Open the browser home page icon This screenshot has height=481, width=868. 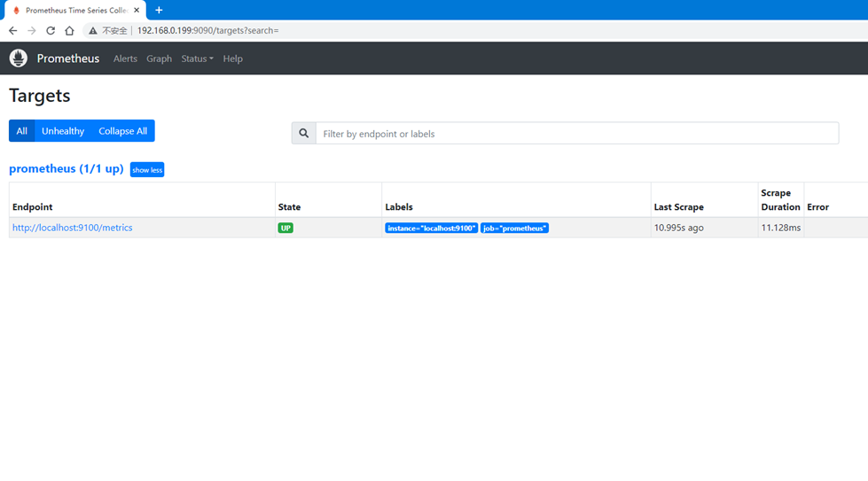pos(69,30)
